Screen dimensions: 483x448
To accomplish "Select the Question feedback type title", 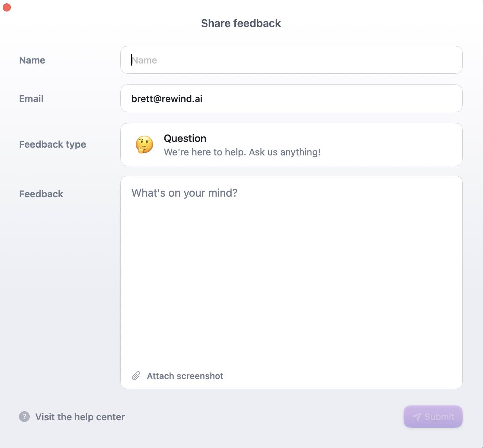I will point(185,139).
